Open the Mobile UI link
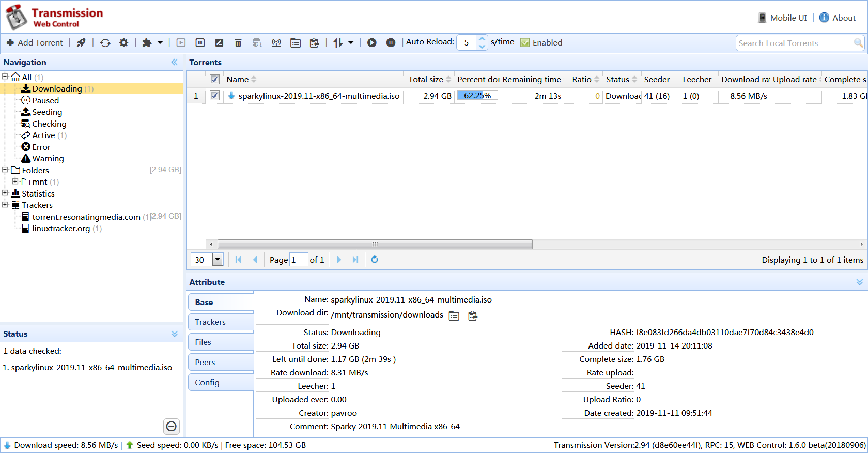868x453 pixels. pyautogui.click(x=782, y=18)
